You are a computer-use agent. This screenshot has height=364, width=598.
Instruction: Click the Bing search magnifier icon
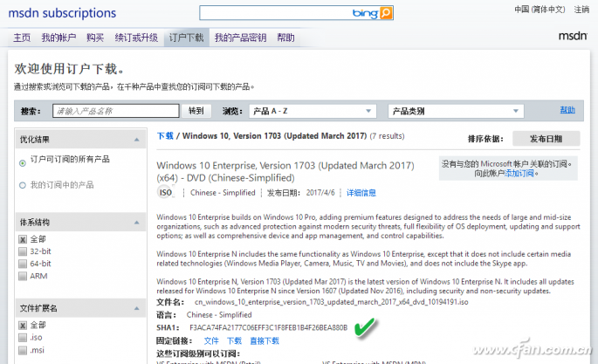pyautogui.click(x=386, y=13)
